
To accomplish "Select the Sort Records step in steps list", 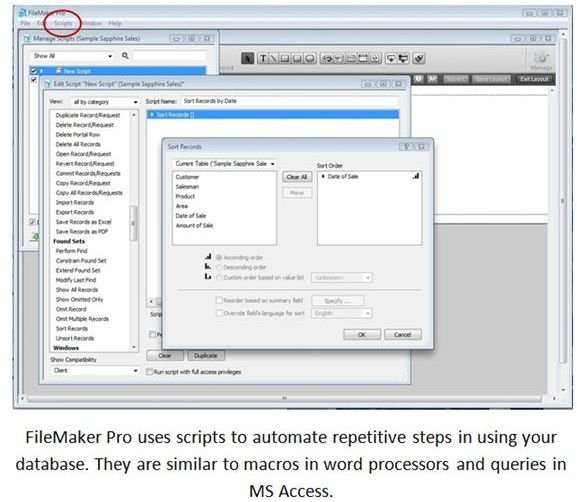I will click(x=72, y=328).
